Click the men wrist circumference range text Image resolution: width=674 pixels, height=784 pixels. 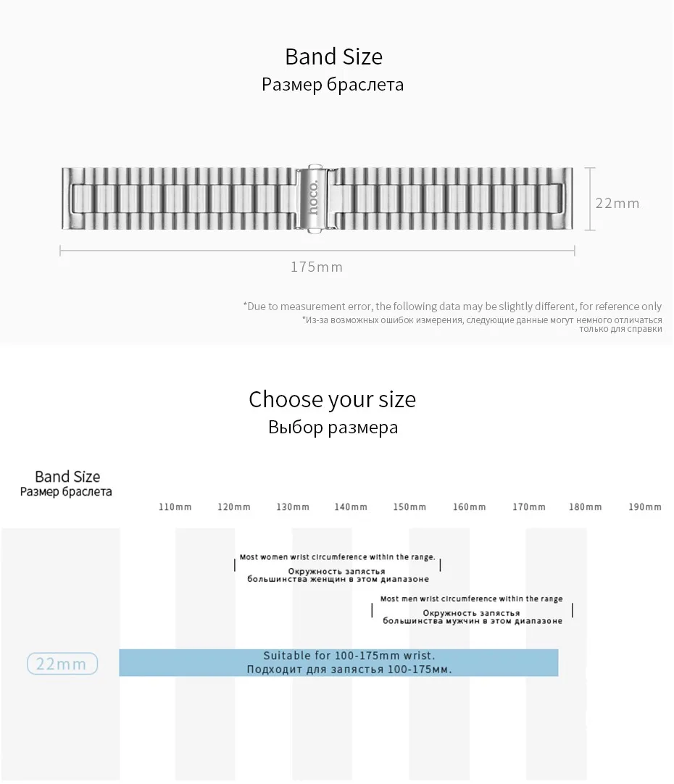472,609
